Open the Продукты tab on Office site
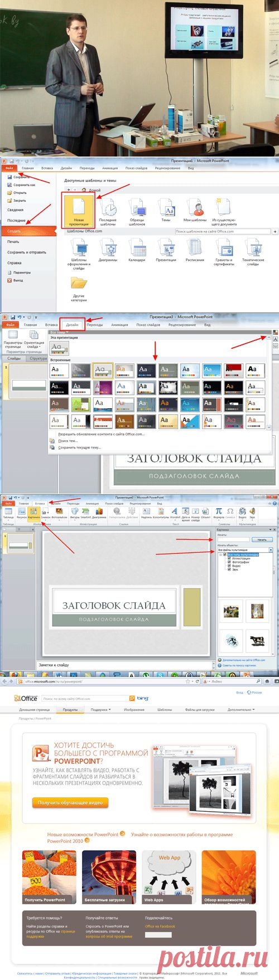Image resolution: width=279 pixels, height=980 pixels. pyautogui.click(x=70, y=709)
